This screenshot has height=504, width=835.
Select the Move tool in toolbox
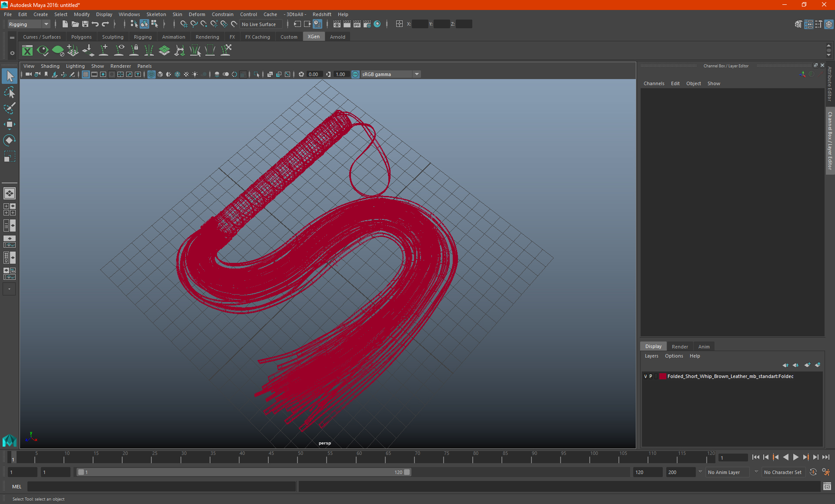coord(10,124)
